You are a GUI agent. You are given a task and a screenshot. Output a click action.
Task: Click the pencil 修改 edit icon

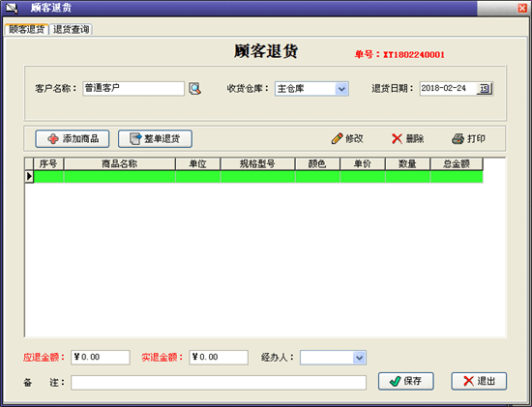click(x=337, y=138)
